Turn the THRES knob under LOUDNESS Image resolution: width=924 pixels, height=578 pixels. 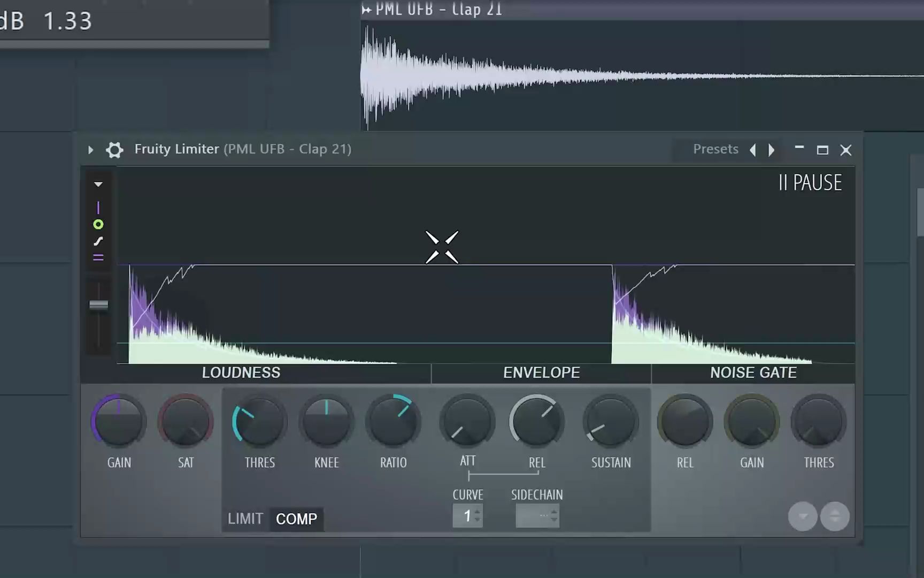(x=259, y=422)
